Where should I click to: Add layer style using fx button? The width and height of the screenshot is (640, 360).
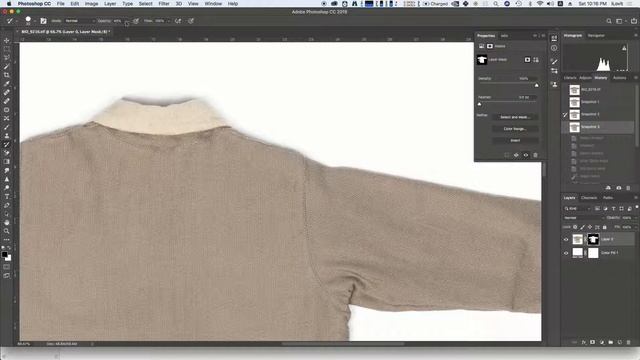click(x=584, y=342)
